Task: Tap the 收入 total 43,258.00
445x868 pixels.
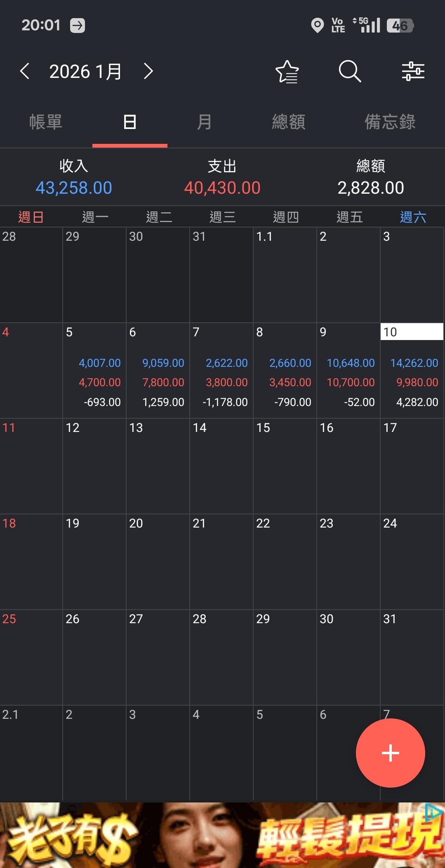Action: (74, 188)
